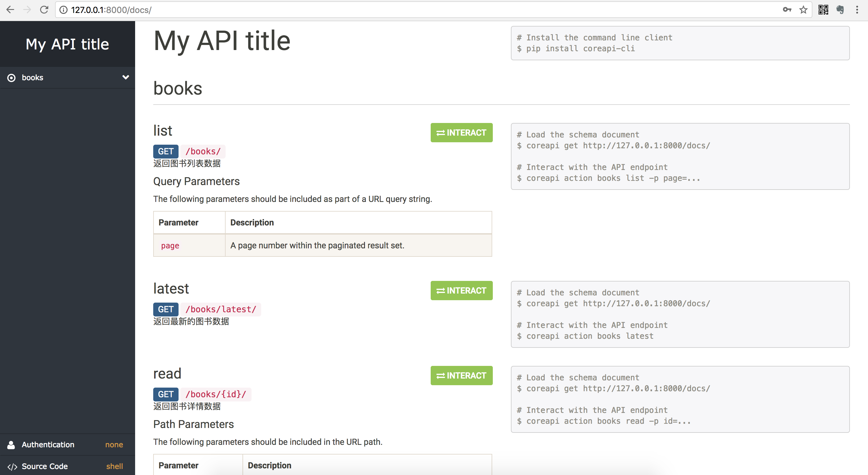The height and width of the screenshot is (475, 868).
Task: Click the GET icon for /books/ endpoint
Action: click(166, 151)
